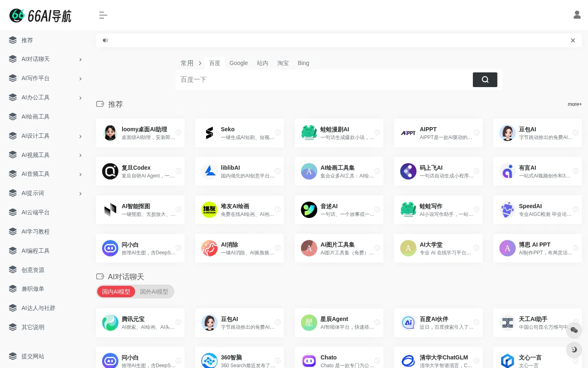Viewport: 588px width, 368px height.
Task: Expand the AI写作平台 sidebar chevron
Action: pyautogui.click(x=80, y=79)
